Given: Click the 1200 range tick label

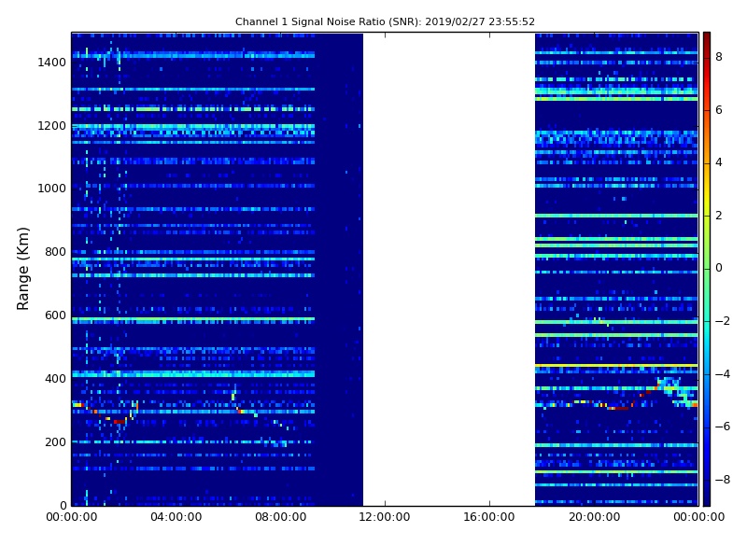Looking at the screenshot, I should [52, 126].
